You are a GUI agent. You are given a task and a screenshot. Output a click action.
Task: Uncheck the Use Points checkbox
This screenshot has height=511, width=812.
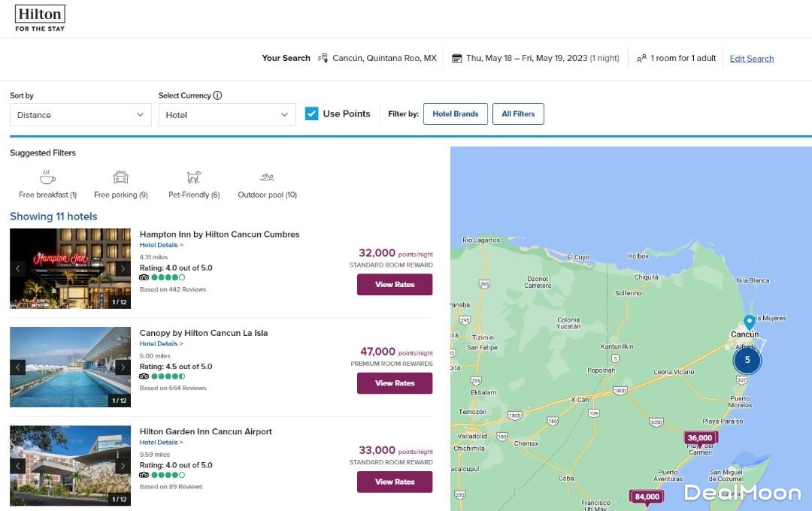point(311,113)
